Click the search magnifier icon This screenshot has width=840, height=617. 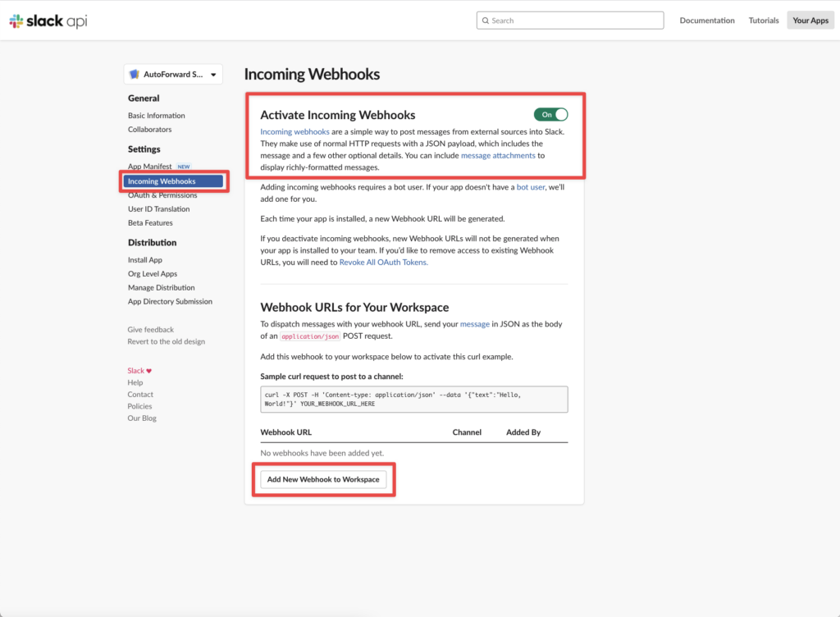pos(486,21)
